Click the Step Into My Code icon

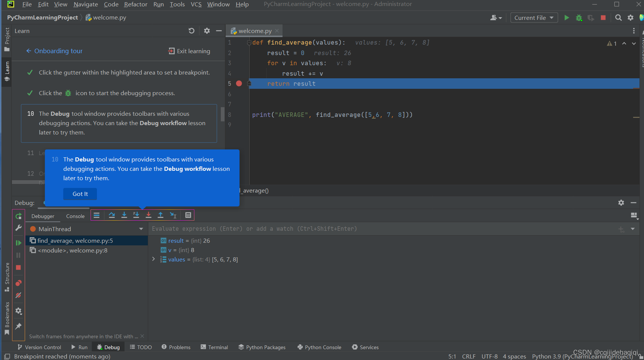[x=136, y=215]
